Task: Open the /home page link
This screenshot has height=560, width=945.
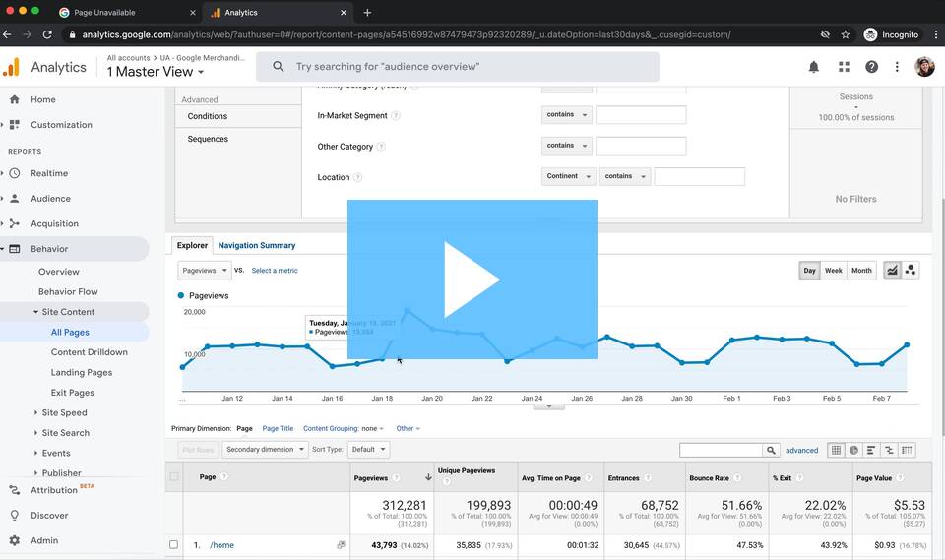Action: tap(221, 545)
